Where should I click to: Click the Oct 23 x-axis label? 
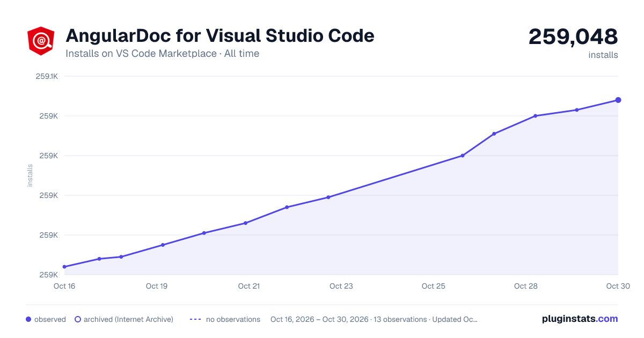341,286
